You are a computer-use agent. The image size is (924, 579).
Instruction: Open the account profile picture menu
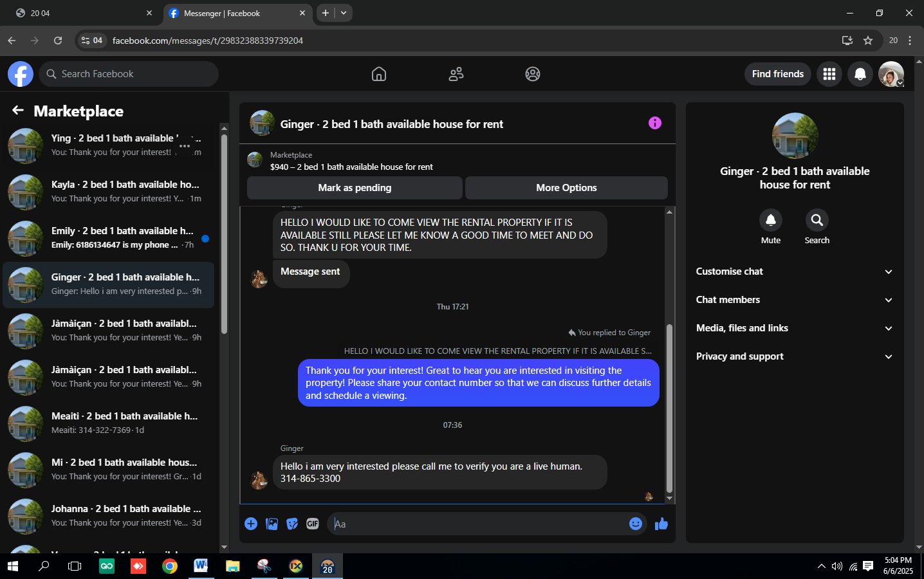coord(891,74)
